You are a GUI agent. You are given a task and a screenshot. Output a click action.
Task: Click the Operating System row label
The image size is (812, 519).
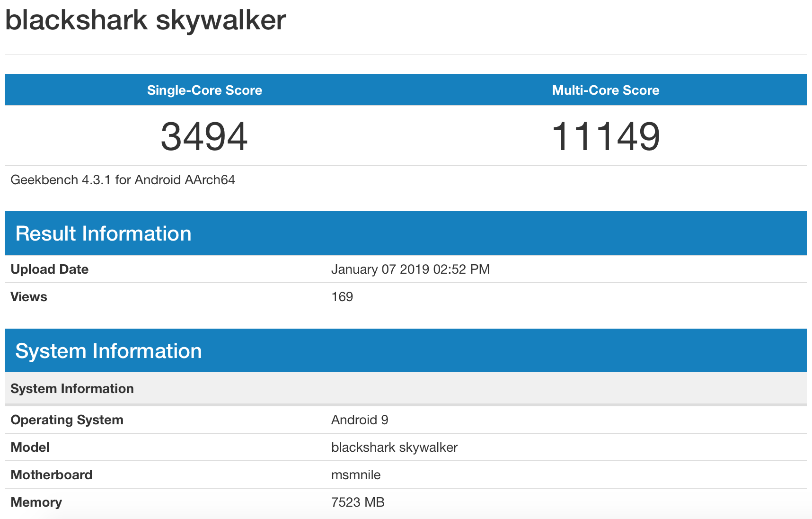point(67,420)
